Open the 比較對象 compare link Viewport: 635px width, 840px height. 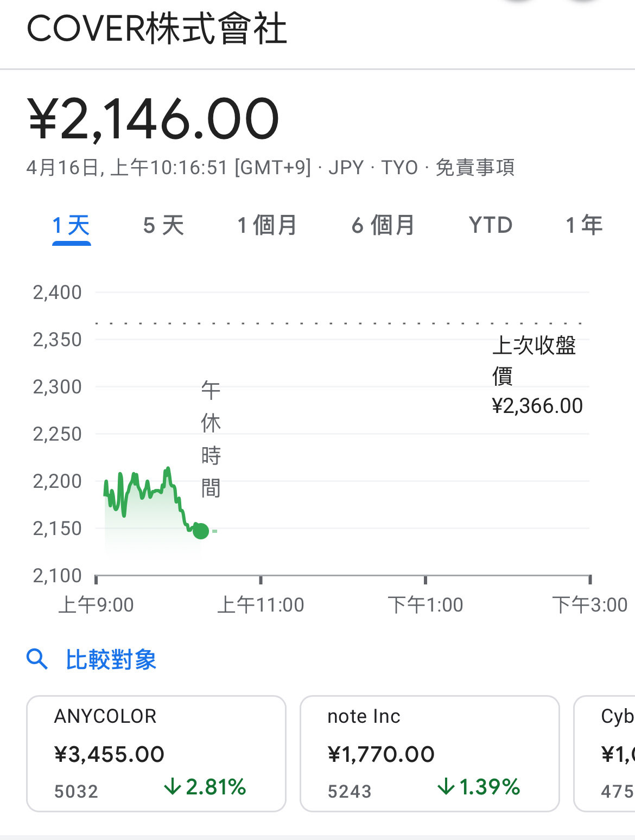pos(111,660)
